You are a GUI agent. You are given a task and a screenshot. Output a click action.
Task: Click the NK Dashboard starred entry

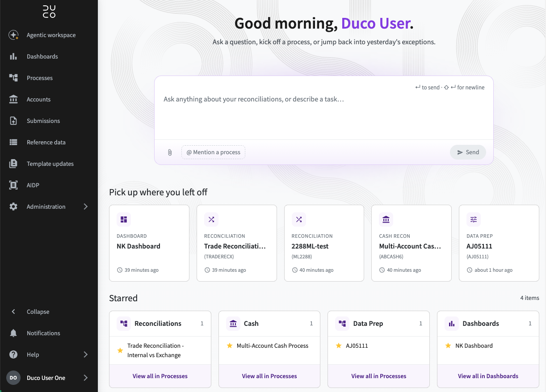[474, 346]
